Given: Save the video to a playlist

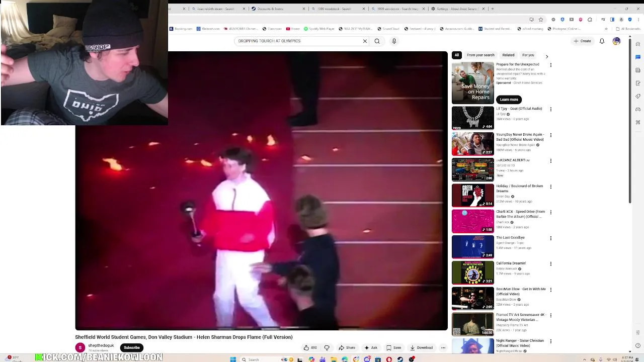Looking at the screenshot, I should [x=393, y=347].
